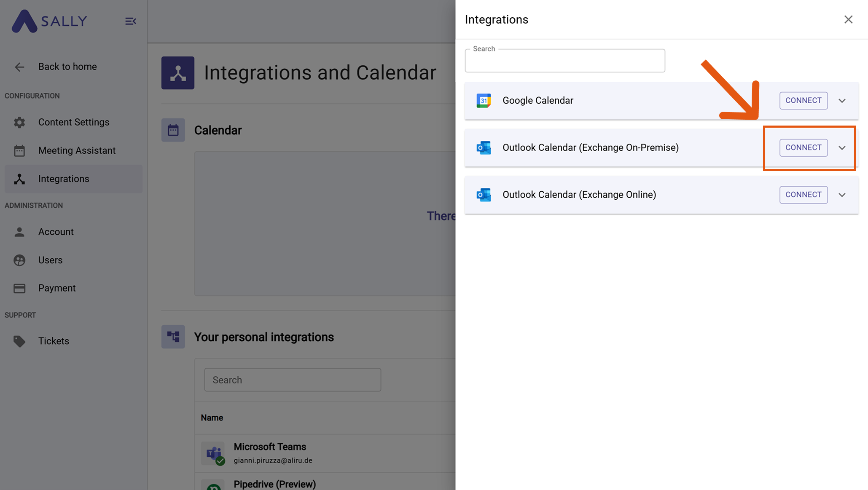Viewport: 868px width, 490px height.
Task: Click Outlook Calendar (Exchange On-Premise) label
Action: pyautogui.click(x=591, y=147)
